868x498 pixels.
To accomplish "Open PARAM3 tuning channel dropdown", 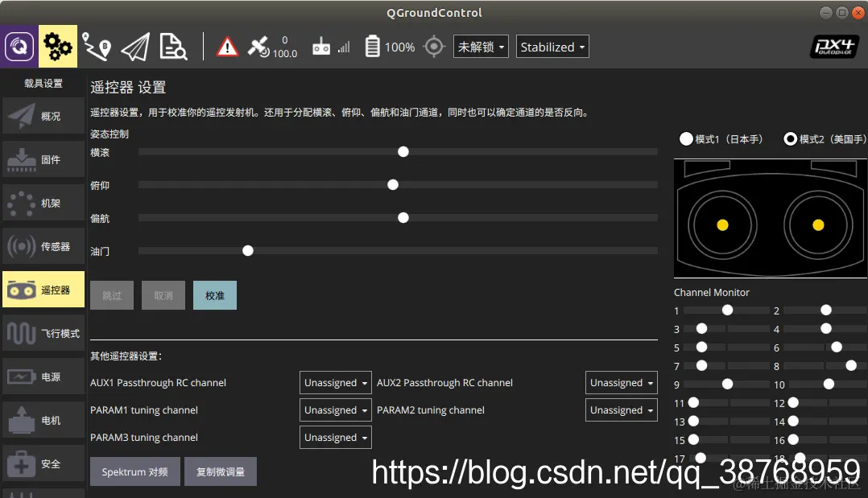I will (335, 437).
